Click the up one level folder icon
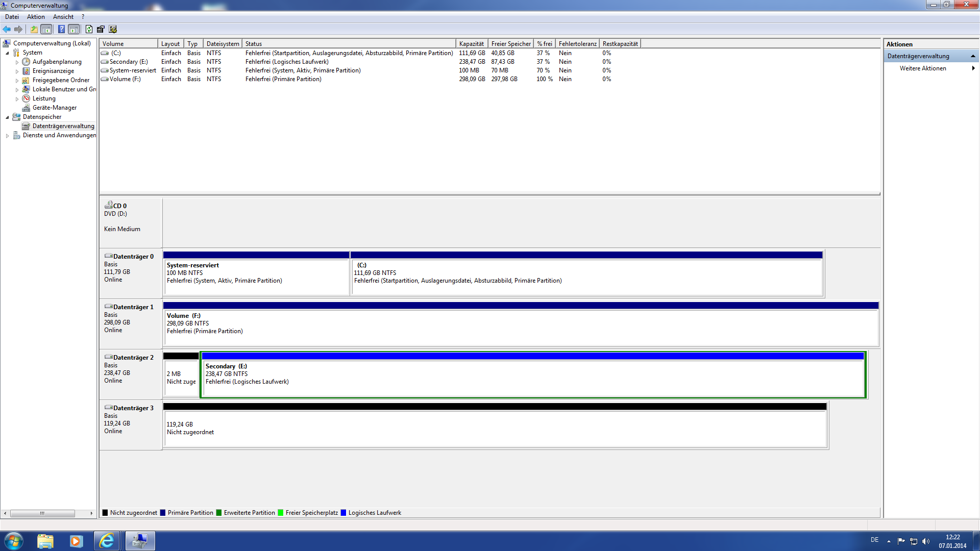 [x=34, y=29]
